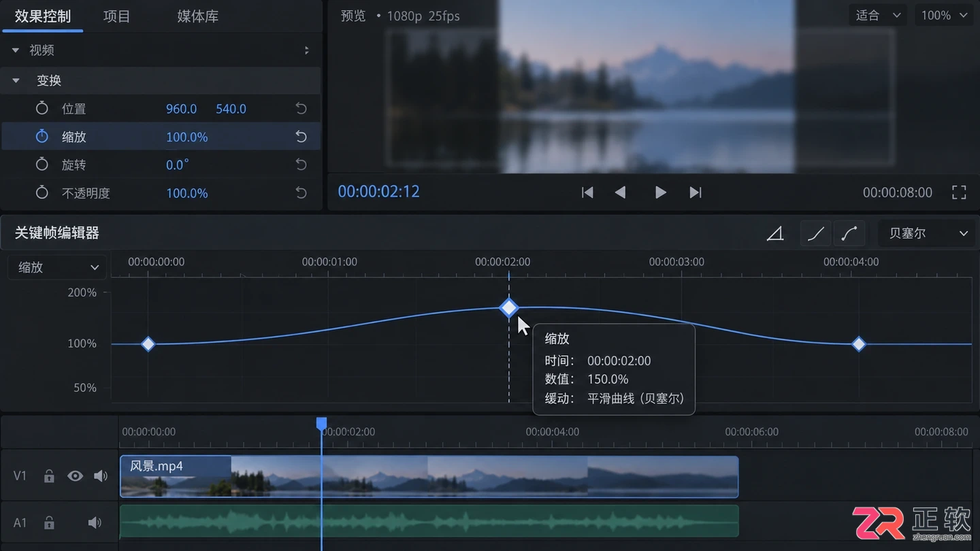Click the 位置 Y value 540.0
980x551 pixels.
click(x=231, y=109)
